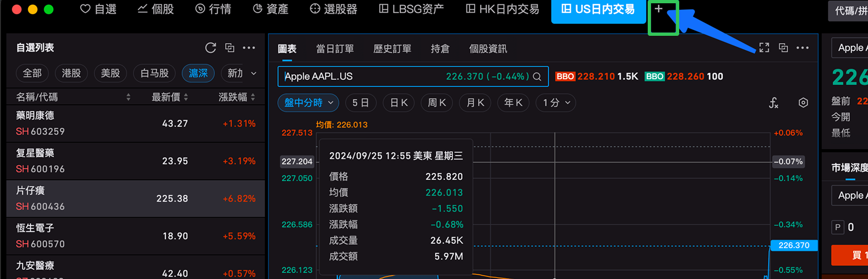The height and width of the screenshot is (279, 868).
Task: Open watchlist panel more options (three dots)
Action: point(249,48)
